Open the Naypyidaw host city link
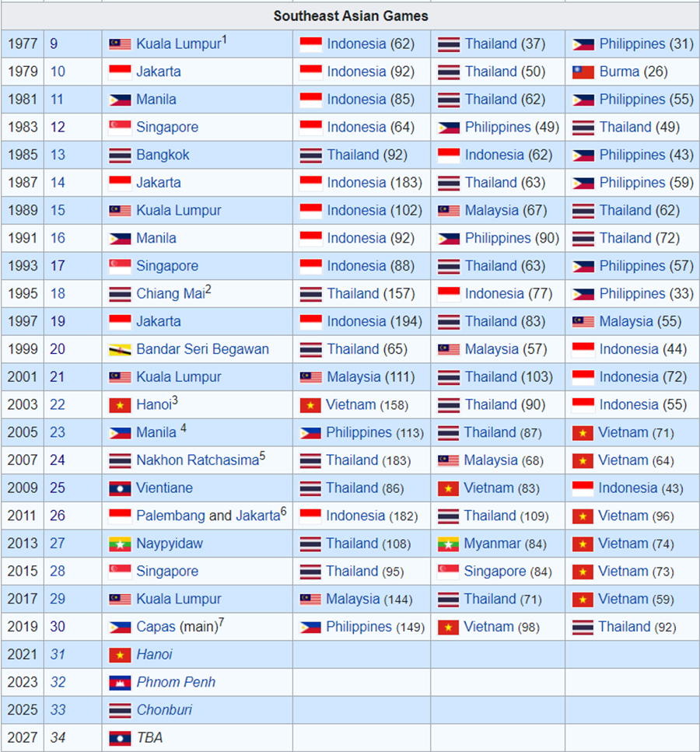Image resolution: width=700 pixels, height=752 pixels. coord(170,544)
